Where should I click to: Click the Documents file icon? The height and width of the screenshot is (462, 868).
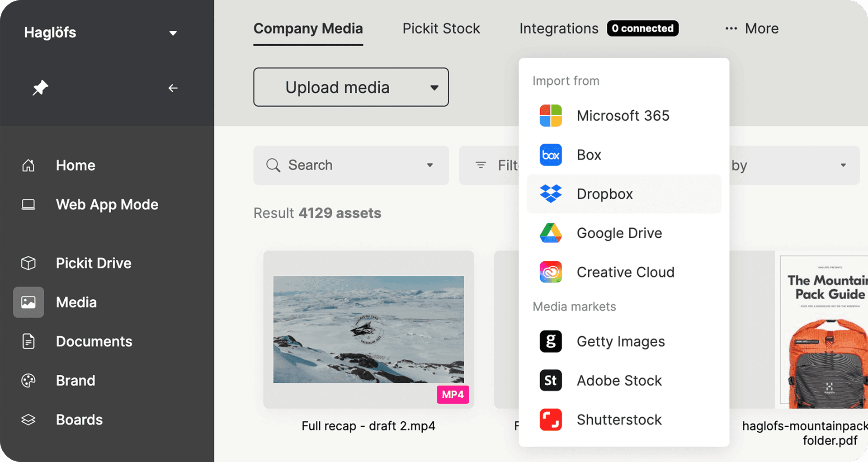coord(28,341)
